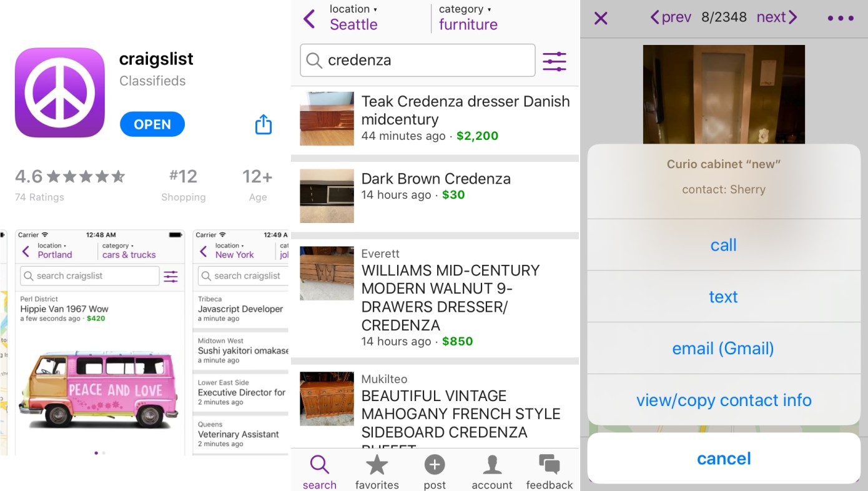Viewport: 868px width, 491px height.
Task: Choose email (Gmail) contact option
Action: (x=723, y=348)
